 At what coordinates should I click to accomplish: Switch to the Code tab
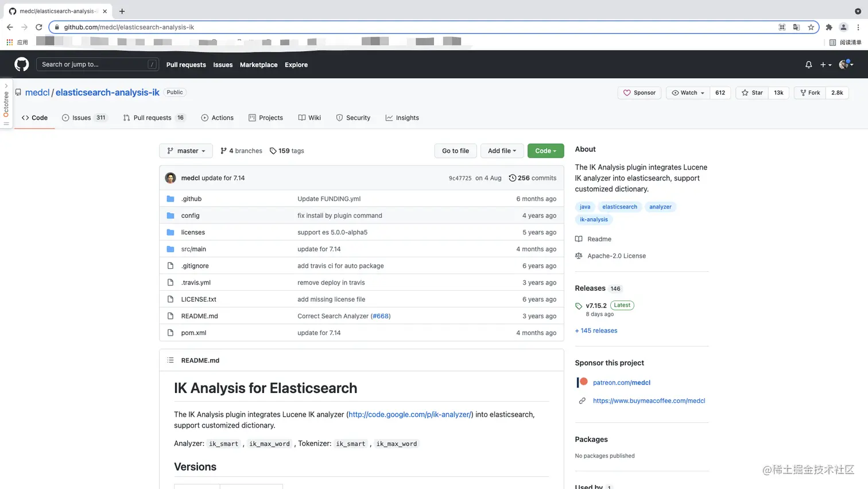pyautogui.click(x=34, y=118)
